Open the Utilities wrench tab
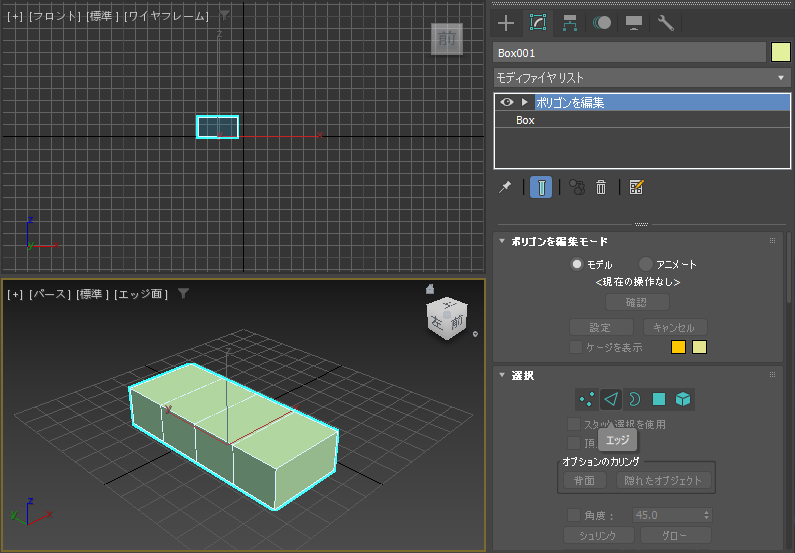 [665, 23]
